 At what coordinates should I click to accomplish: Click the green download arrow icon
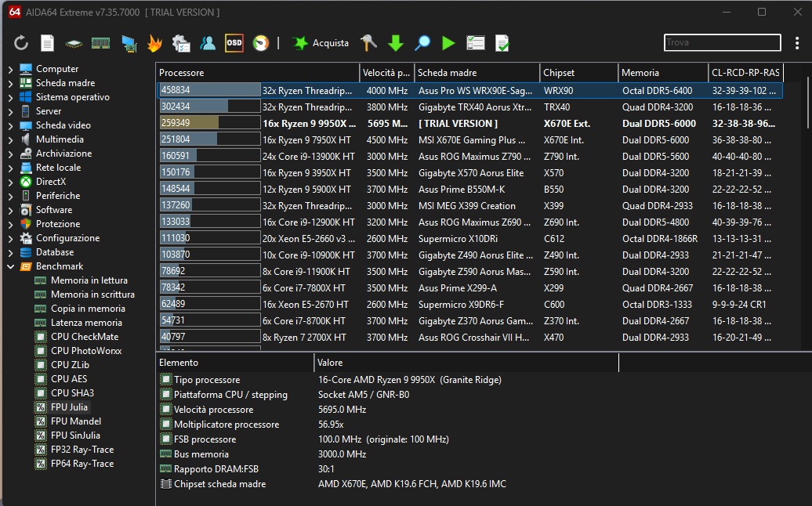[396, 43]
